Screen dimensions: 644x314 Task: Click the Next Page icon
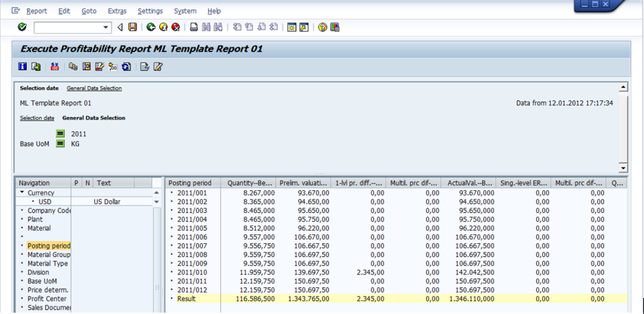coord(261,27)
